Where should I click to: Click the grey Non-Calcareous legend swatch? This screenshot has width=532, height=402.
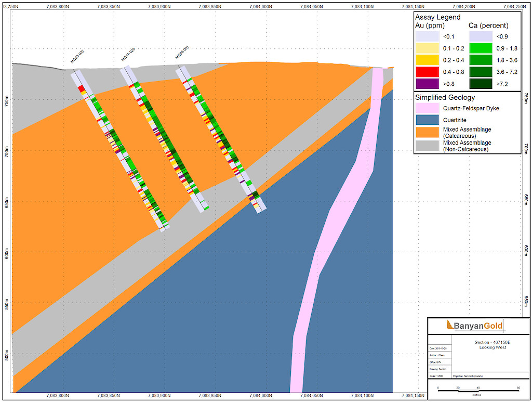tap(429, 145)
